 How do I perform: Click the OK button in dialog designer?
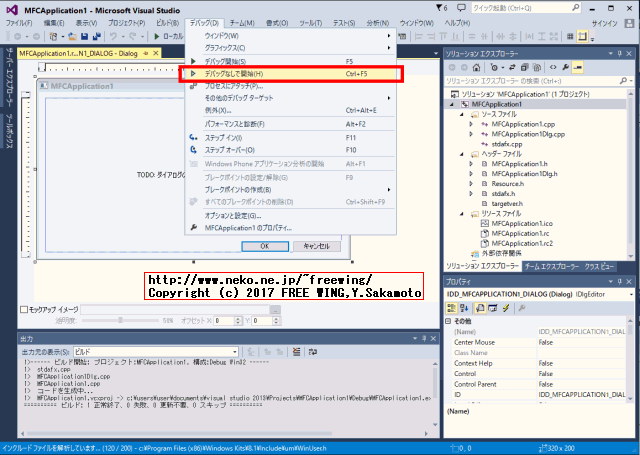coord(265,246)
